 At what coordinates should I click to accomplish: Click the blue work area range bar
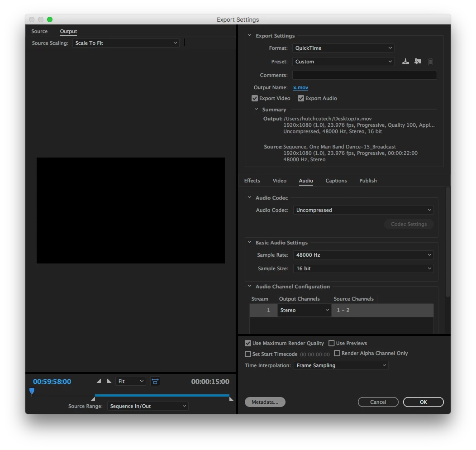[162, 395]
